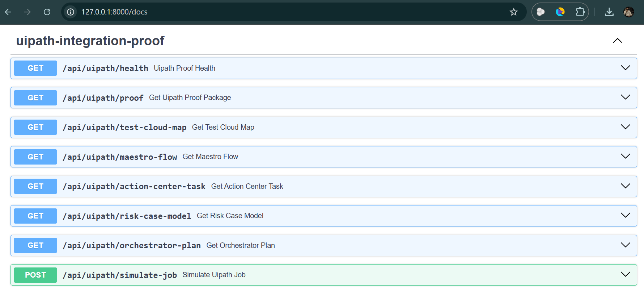The height and width of the screenshot is (295, 644).
Task: Click the GET badge for /api/uipath/proof
Action: 35,98
